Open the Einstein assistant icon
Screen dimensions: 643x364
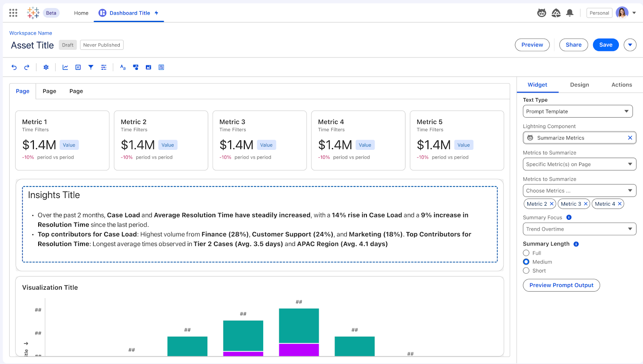541,12
